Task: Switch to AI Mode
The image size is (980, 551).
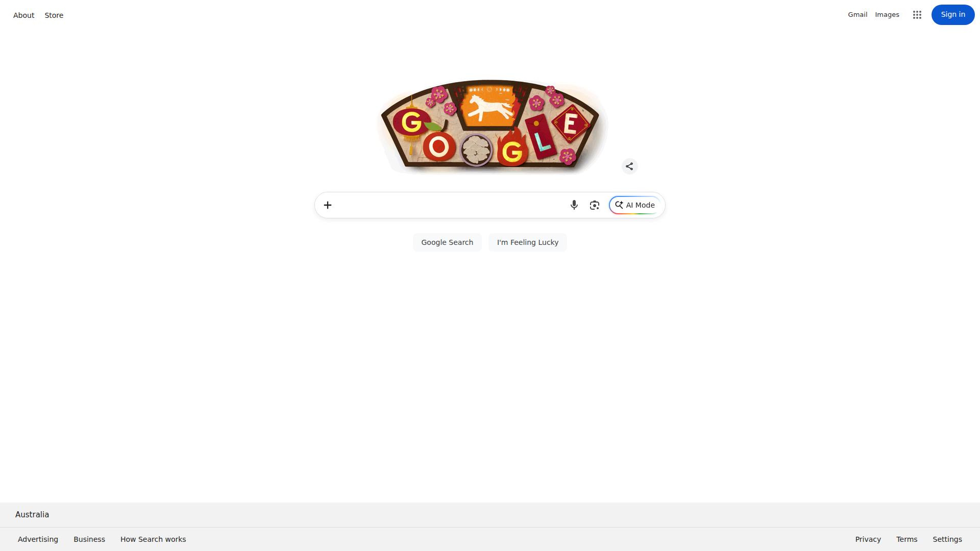Action: tap(635, 205)
